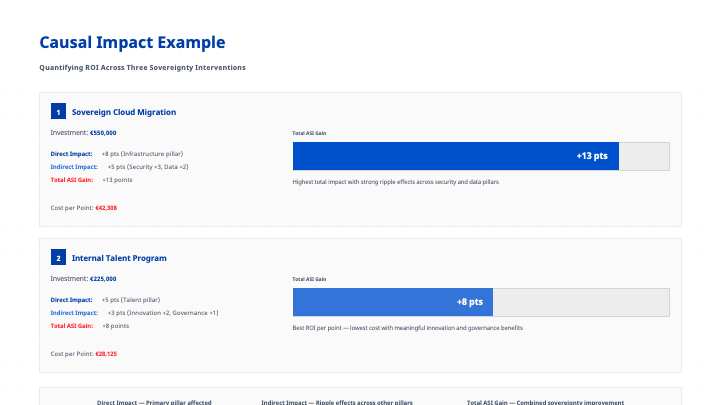Click the 'Best ROI per point' caption
Viewport: 720px width, 405px height.
pos(407,328)
